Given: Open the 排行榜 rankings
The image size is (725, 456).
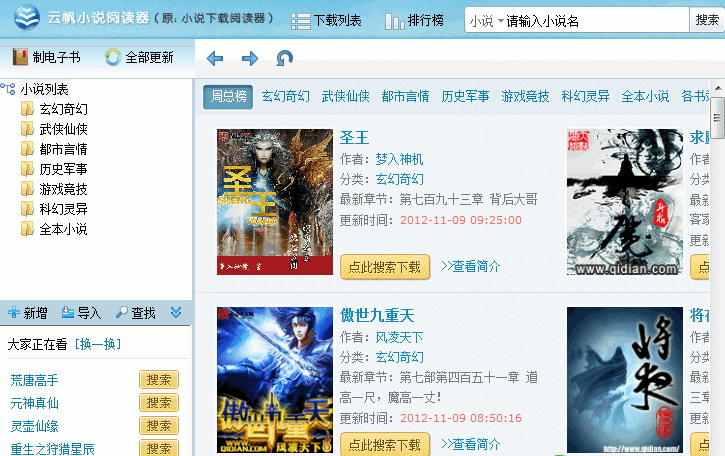Looking at the screenshot, I should tap(414, 20).
